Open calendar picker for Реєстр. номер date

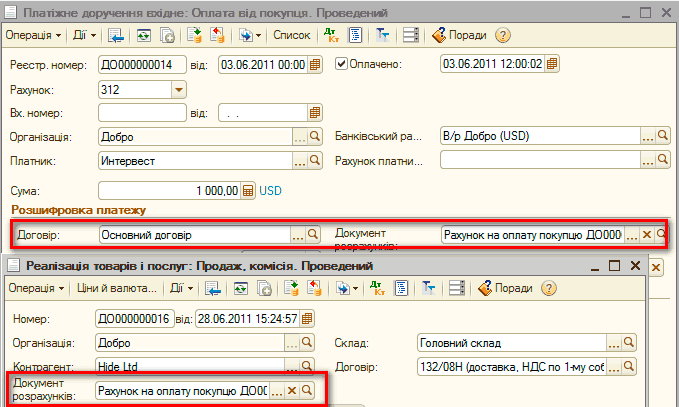[x=316, y=65]
